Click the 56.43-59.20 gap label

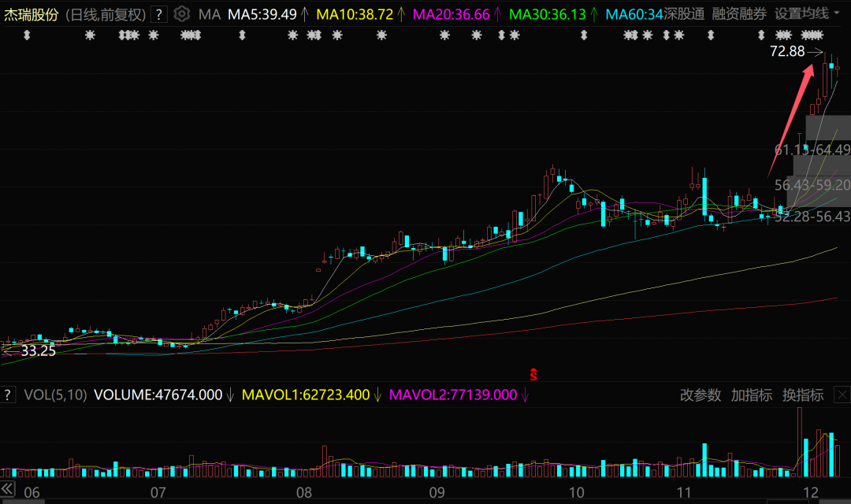point(812,185)
